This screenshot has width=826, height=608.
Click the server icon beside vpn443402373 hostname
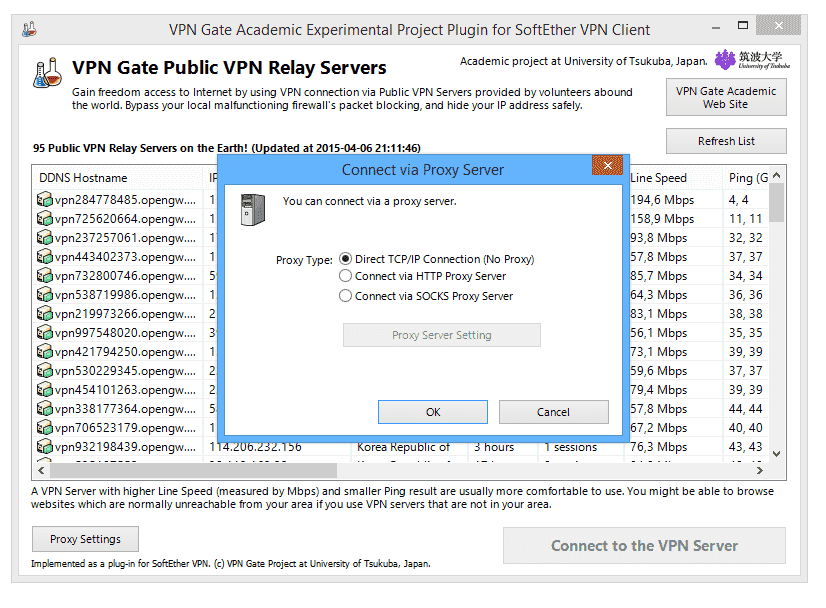pos(45,257)
